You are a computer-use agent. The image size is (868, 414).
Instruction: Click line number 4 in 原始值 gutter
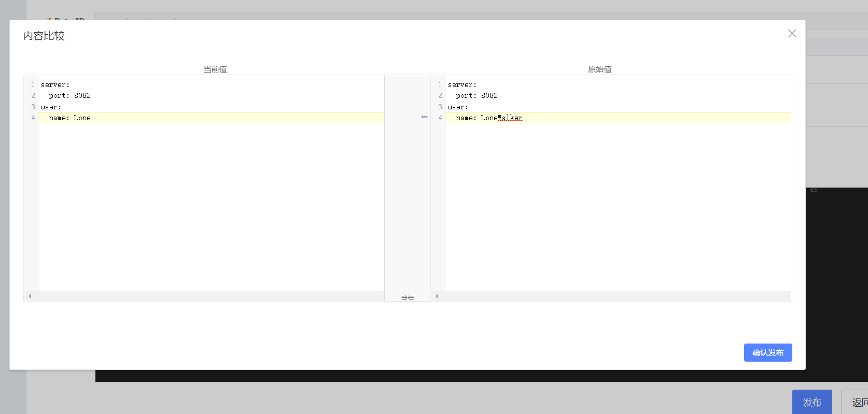pos(440,118)
